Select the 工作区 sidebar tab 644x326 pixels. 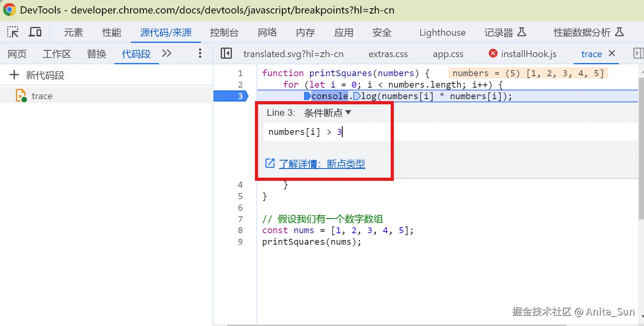[x=57, y=54]
